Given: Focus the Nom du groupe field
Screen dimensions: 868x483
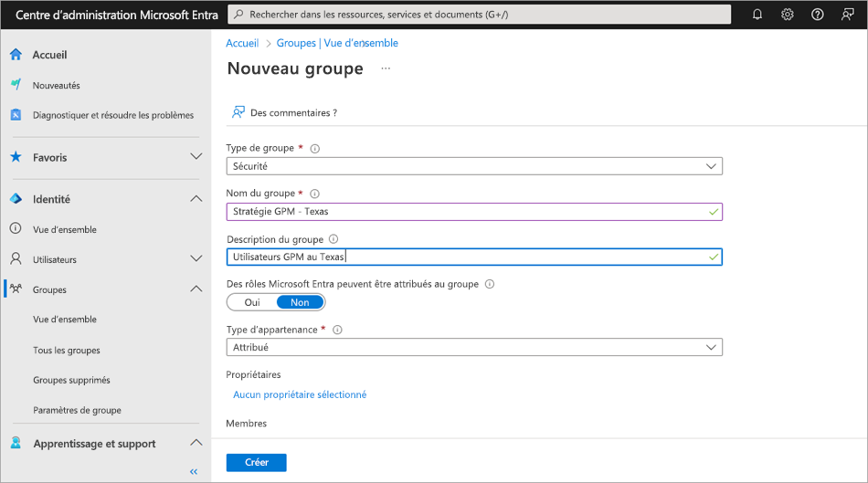Looking at the screenshot, I should 474,211.
